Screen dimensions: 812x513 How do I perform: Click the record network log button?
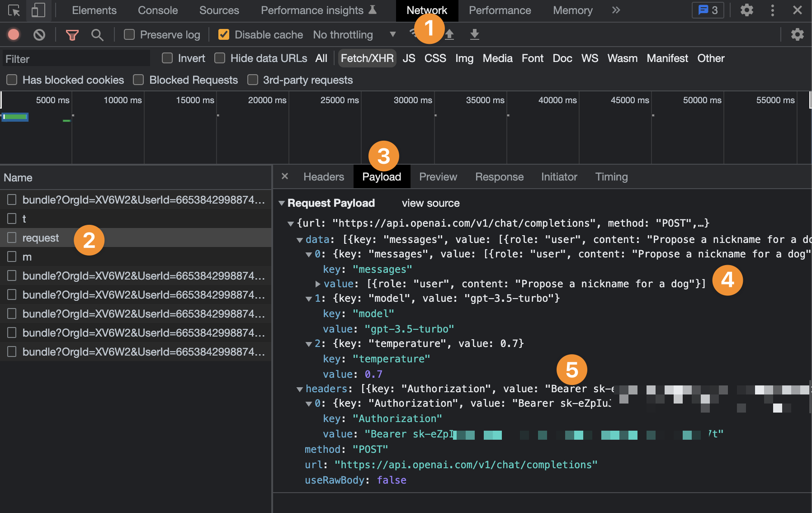click(14, 34)
